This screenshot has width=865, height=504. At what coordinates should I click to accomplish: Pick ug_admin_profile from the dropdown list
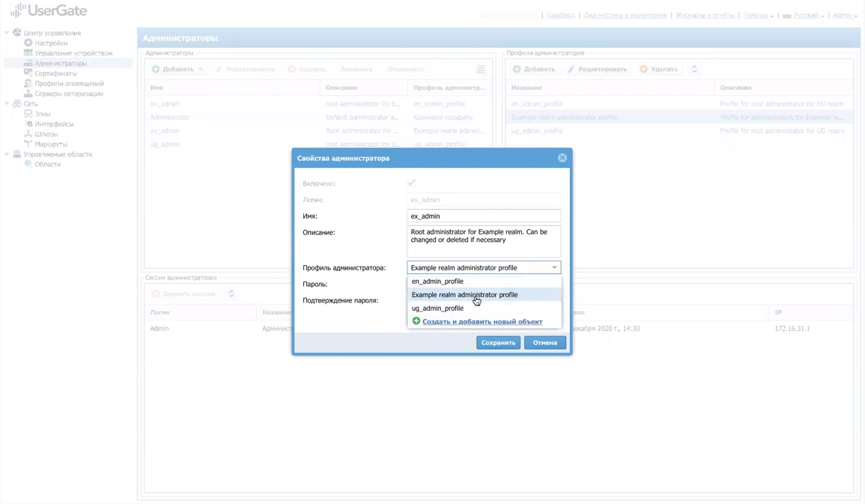(485, 309)
